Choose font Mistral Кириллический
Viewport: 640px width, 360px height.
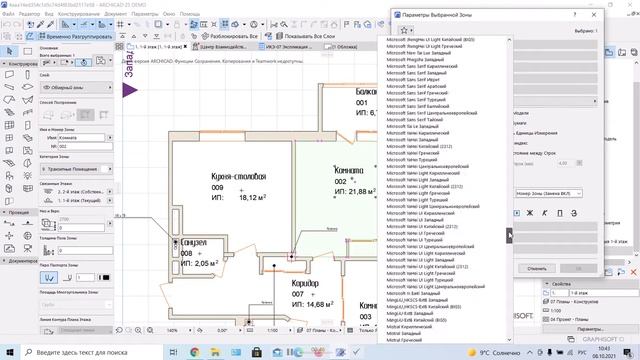(409, 327)
